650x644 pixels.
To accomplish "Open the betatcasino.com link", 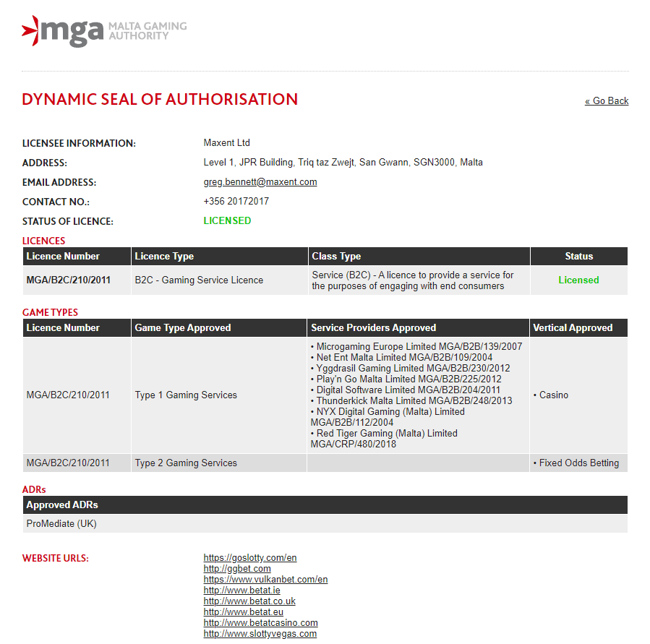I will coord(260,623).
